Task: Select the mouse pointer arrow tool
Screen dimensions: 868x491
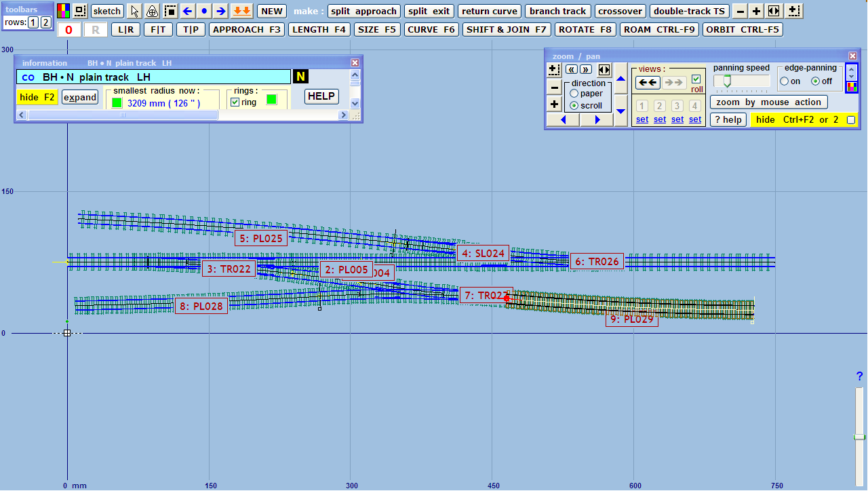Action: click(135, 12)
